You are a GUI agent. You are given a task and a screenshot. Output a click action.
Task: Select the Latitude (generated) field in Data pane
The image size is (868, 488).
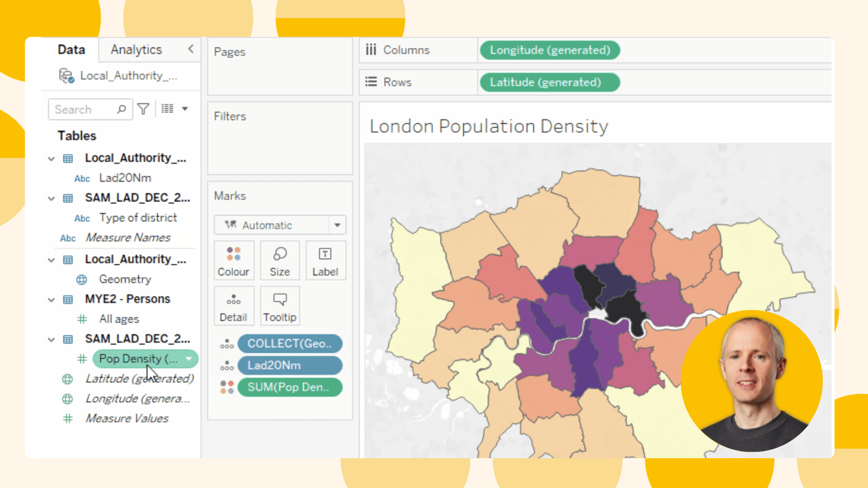pos(140,379)
